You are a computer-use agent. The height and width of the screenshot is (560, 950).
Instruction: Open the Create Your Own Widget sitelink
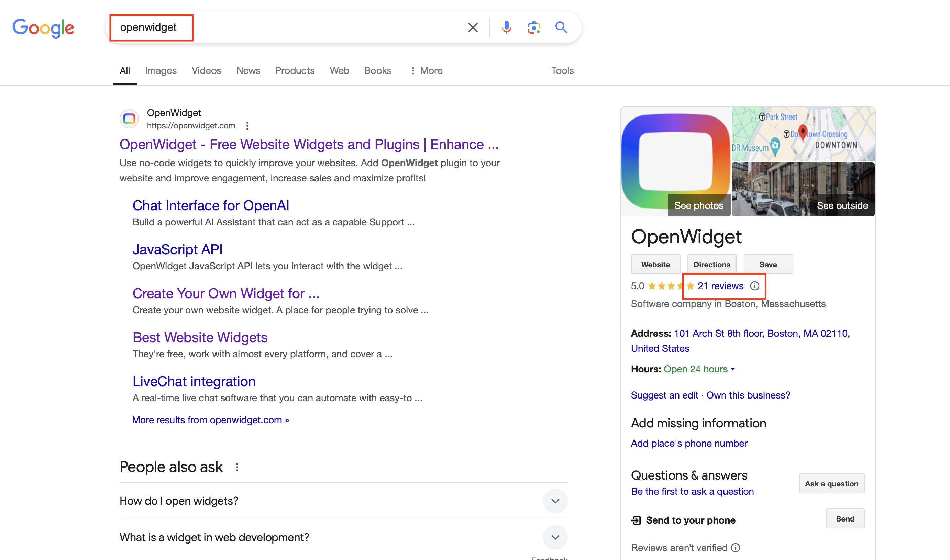226,294
